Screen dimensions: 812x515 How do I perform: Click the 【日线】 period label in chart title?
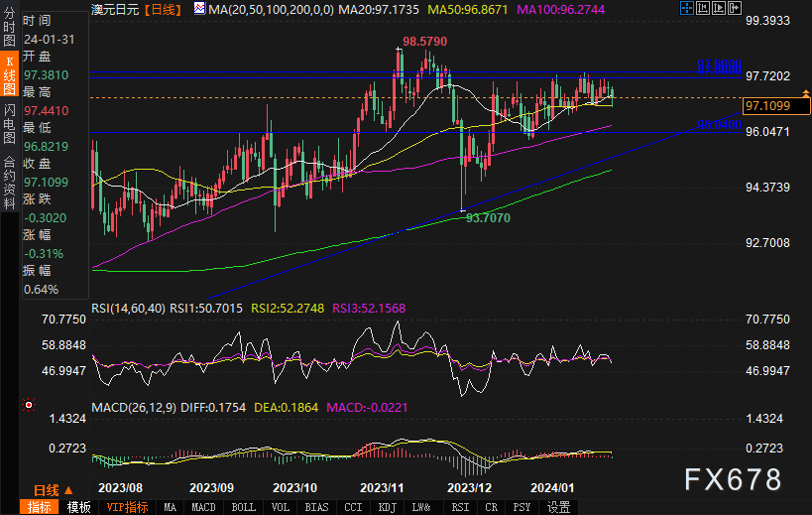click(161, 8)
